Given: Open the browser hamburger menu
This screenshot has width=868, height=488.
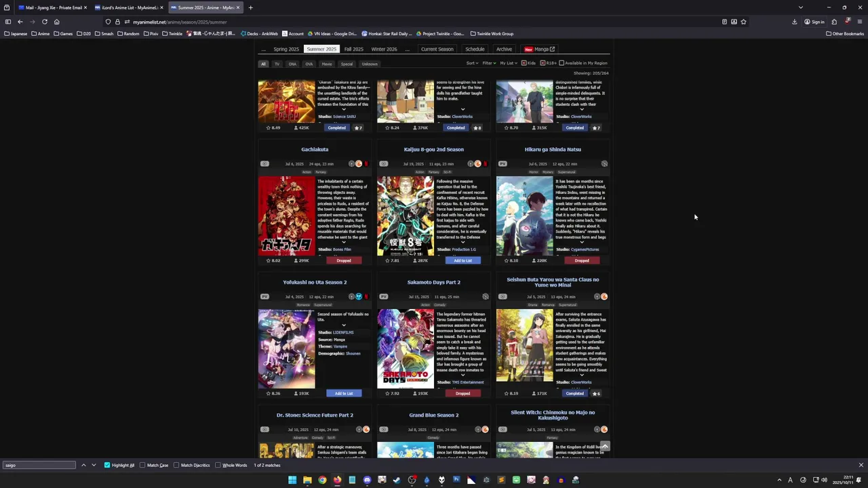Looking at the screenshot, I should point(859,22).
